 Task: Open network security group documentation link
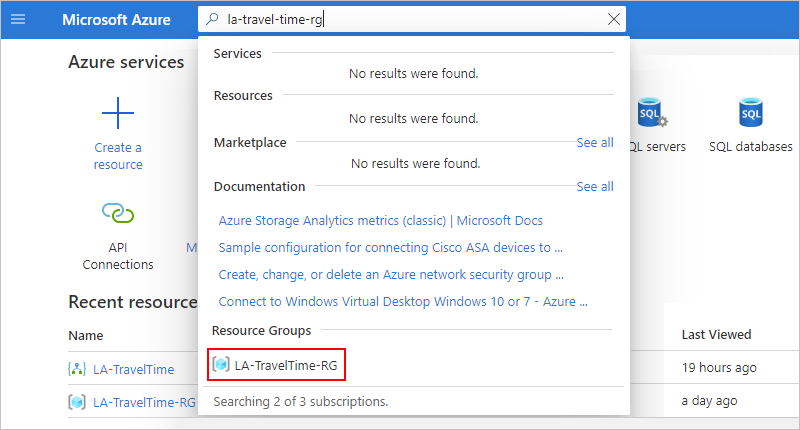391,274
